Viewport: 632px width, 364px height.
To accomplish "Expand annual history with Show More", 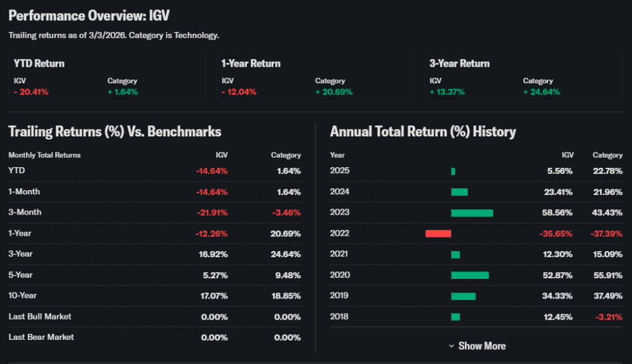I will [x=481, y=346].
